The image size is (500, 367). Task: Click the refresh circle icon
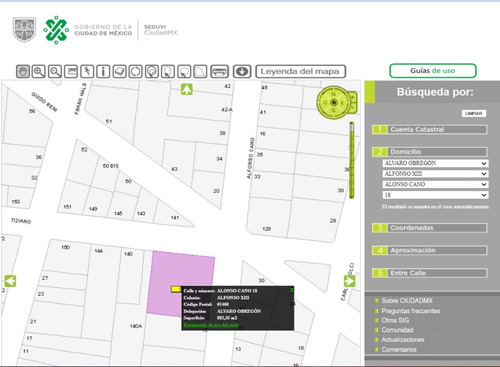coord(136,71)
